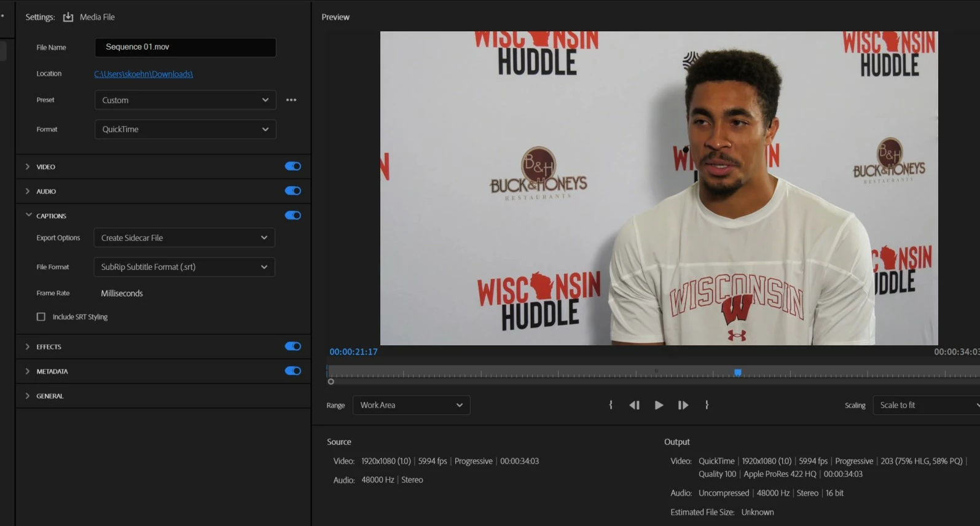
Task: Set the Out point on timeline
Action: (707, 405)
